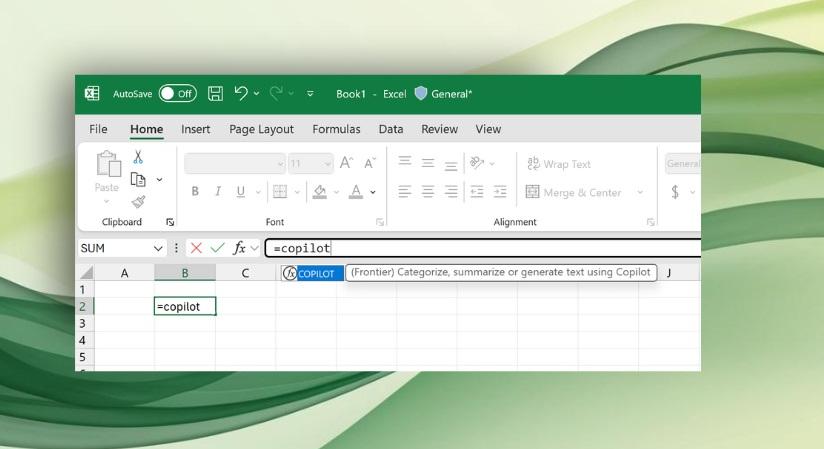The width and height of the screenshot is (824, 449).
Task: Toggle Italic formatting
Action: 218,192
